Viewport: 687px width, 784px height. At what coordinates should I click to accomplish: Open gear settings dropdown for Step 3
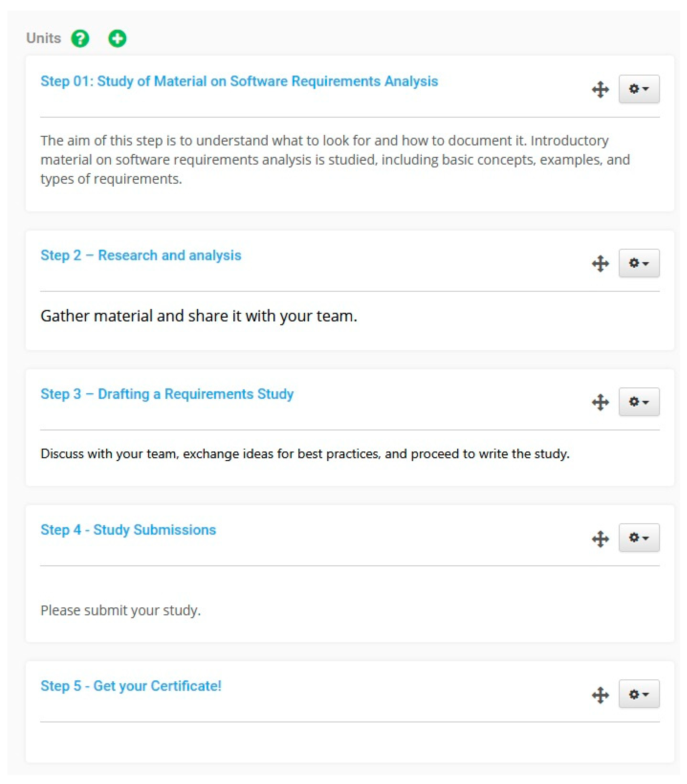tap(639, 401)
